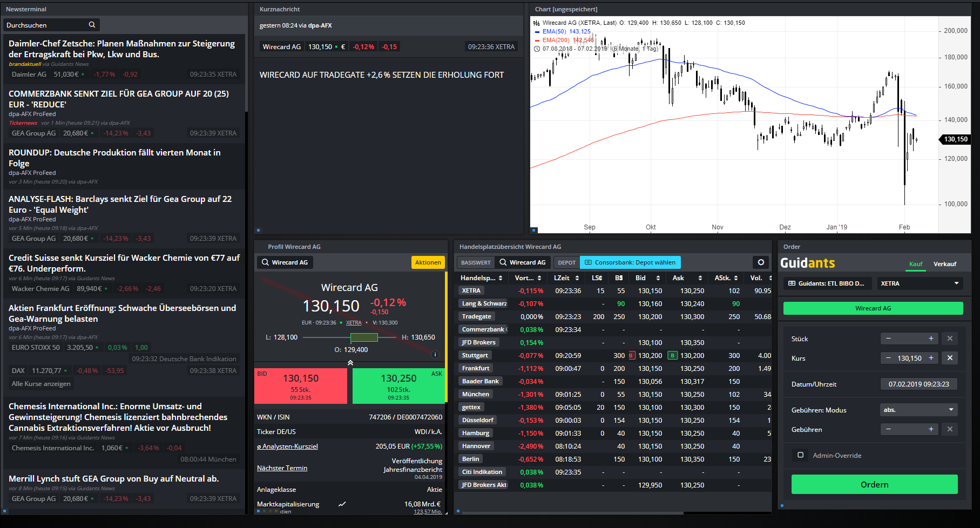Click the green Ordern button

(874, 484)
